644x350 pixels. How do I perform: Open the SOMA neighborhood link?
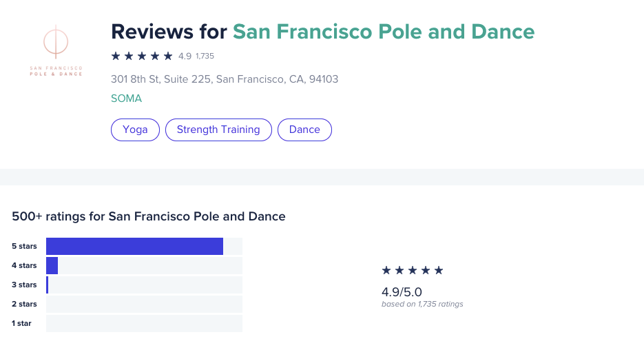pos(126,99)
